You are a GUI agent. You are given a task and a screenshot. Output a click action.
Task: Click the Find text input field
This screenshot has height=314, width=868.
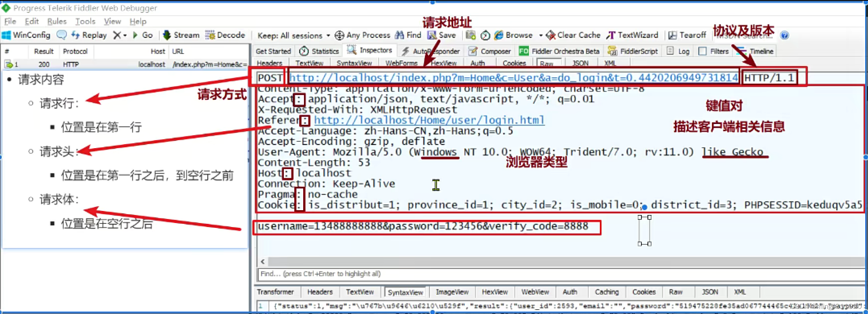coord(560,274)
